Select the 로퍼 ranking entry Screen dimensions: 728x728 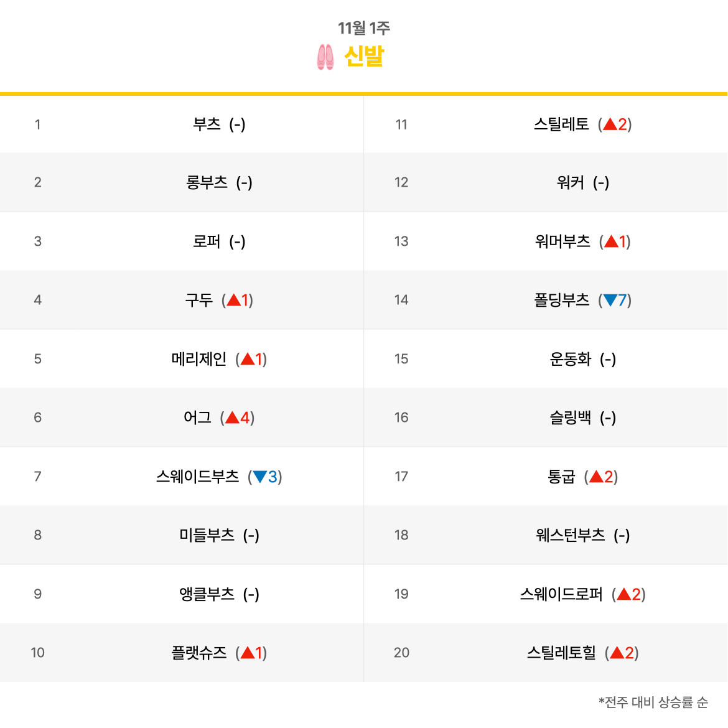point(207,241)
